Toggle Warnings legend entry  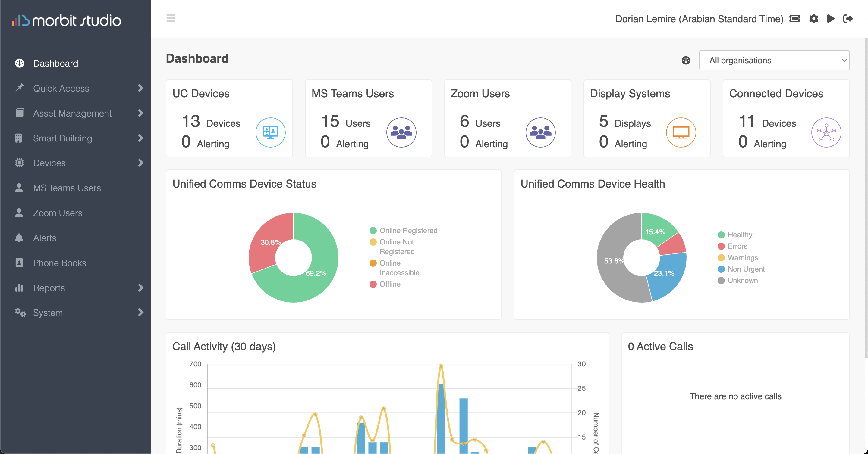[738, 257]
